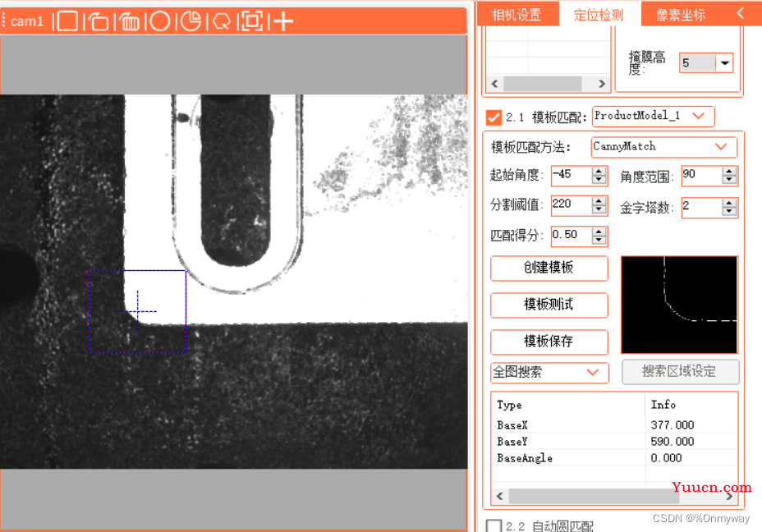The width and height of the screenshot is (762, 532).
Task: Select the rotated rectangle ROI tool
Action: pyautogui.click(x=99, y=21)
